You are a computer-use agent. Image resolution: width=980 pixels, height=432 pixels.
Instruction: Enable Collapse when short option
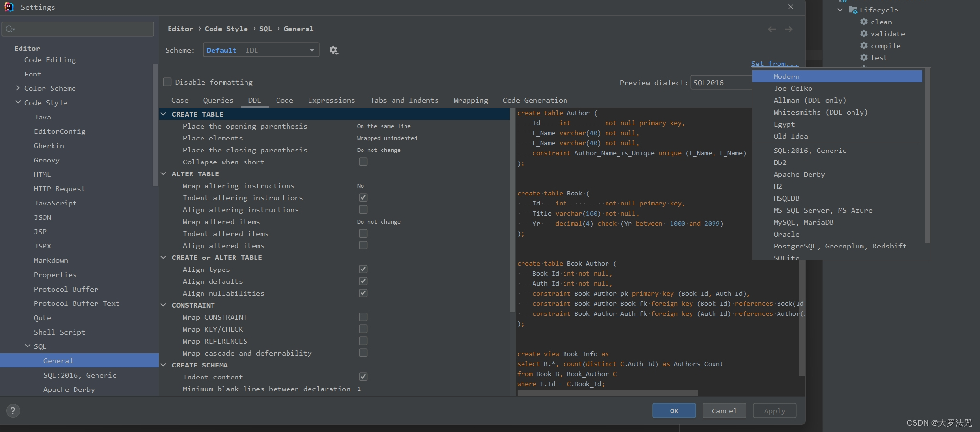click(x=363, y=162)
